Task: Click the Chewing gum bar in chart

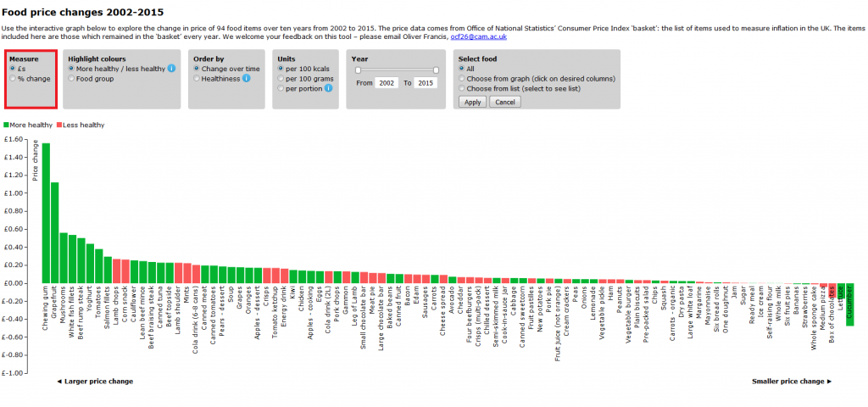Action: click(46, 212)
